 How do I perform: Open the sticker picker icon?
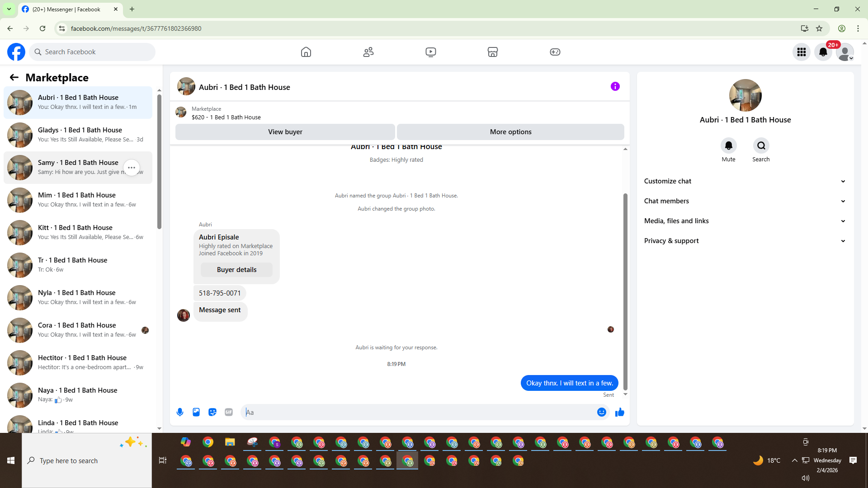click(212, 412)
